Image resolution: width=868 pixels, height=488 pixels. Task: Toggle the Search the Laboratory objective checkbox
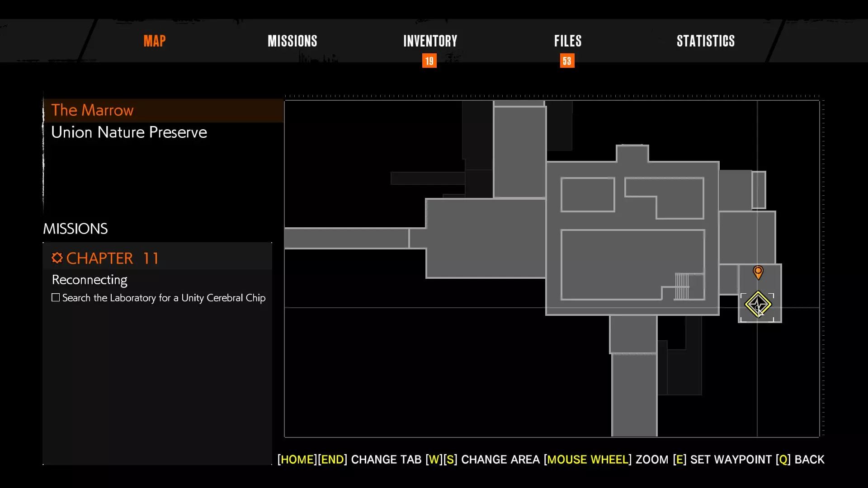[56, 298]
